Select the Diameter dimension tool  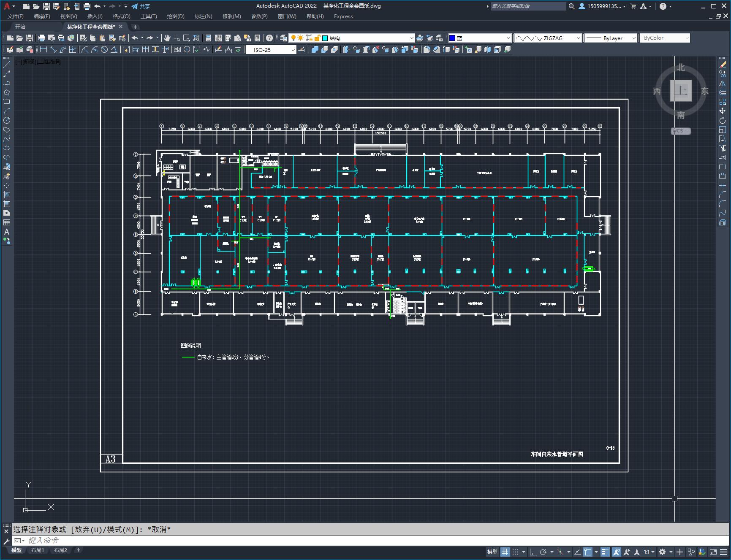[x=104, y=50]
